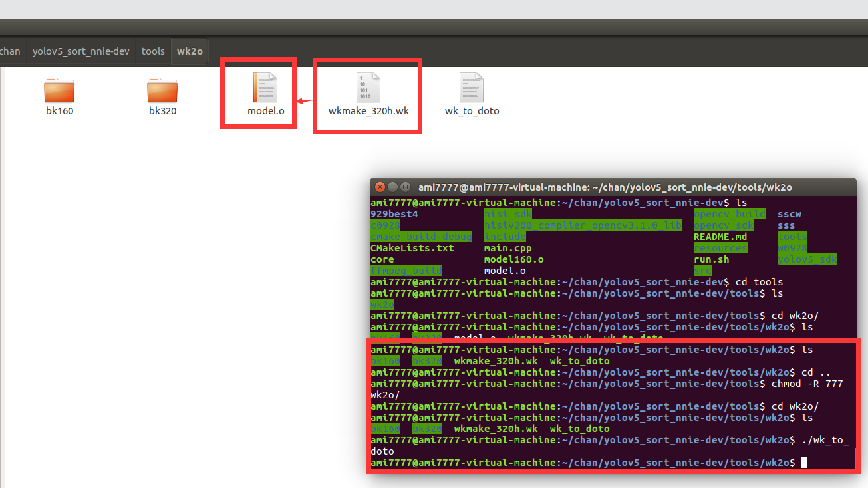Click the model.o file name label

pos(266,111)
